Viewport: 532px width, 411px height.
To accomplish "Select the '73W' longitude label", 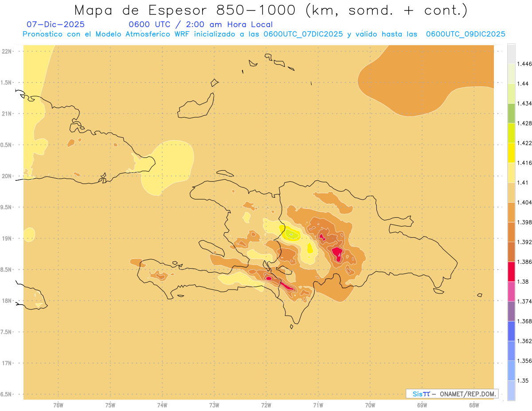I will pyautogui.click(x=214, y=405).
